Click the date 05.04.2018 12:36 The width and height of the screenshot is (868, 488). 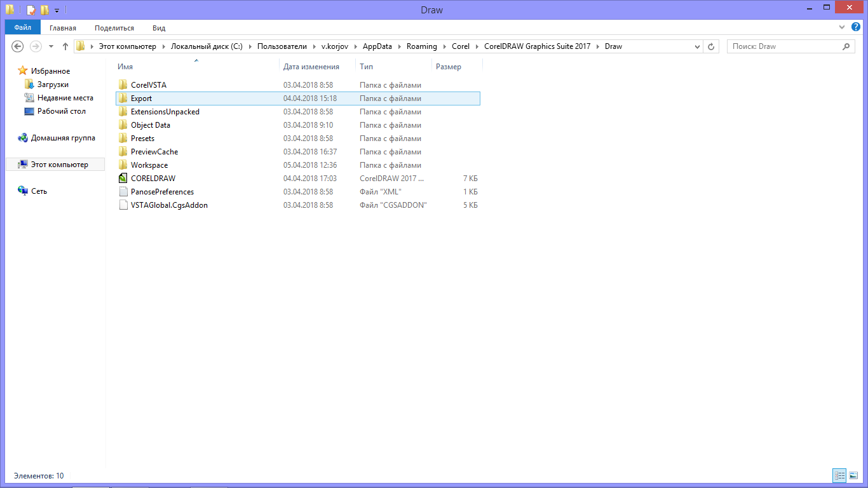(310, 165)
